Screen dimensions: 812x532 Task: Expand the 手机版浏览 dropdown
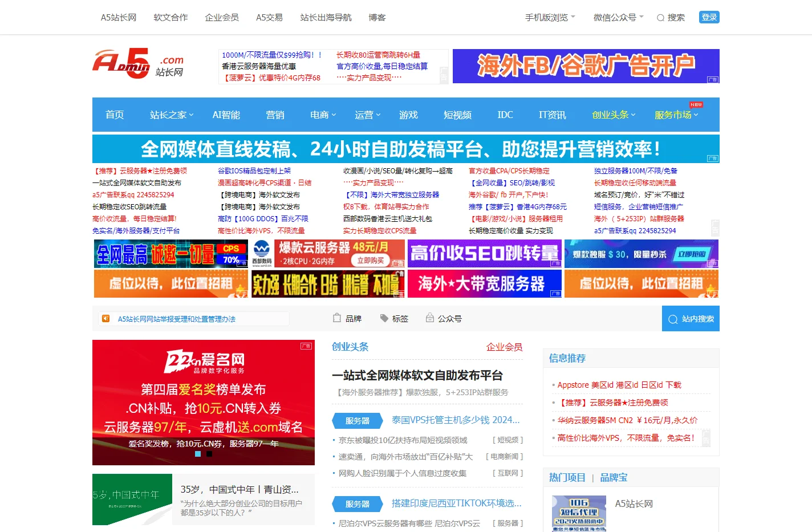coord(550,18)
